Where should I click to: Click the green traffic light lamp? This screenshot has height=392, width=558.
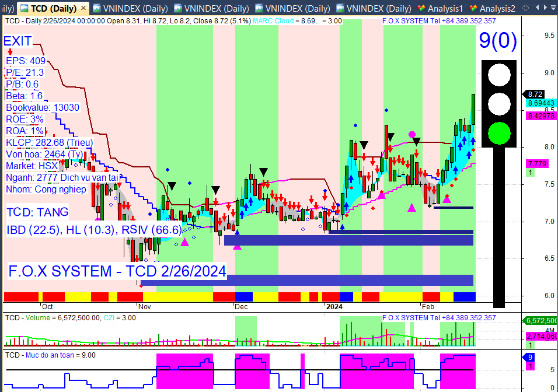coord(499,134)
